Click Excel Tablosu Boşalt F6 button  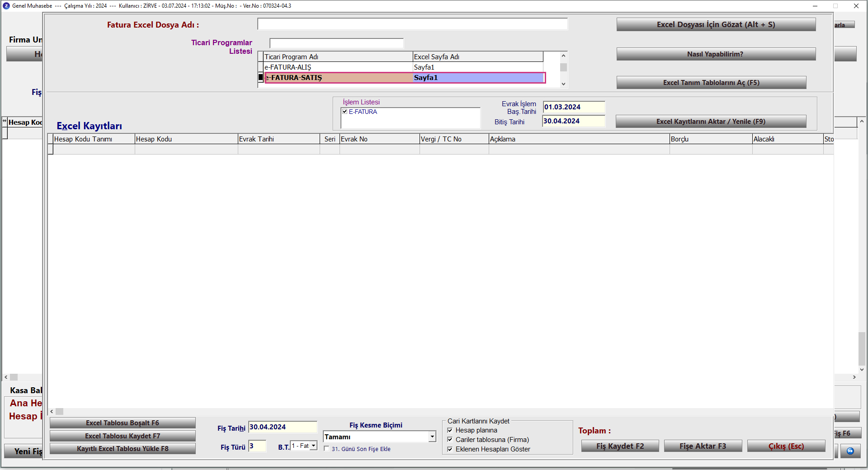[123, 423]
